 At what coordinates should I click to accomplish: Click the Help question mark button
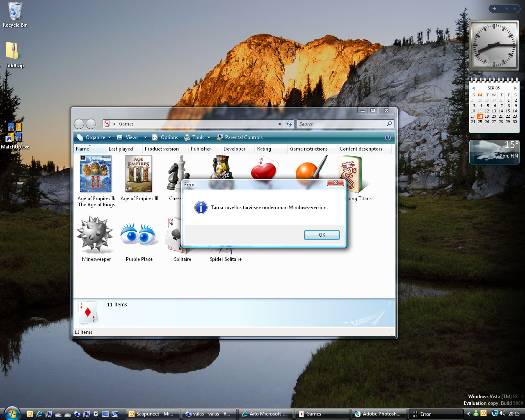(x=388, y=137)
